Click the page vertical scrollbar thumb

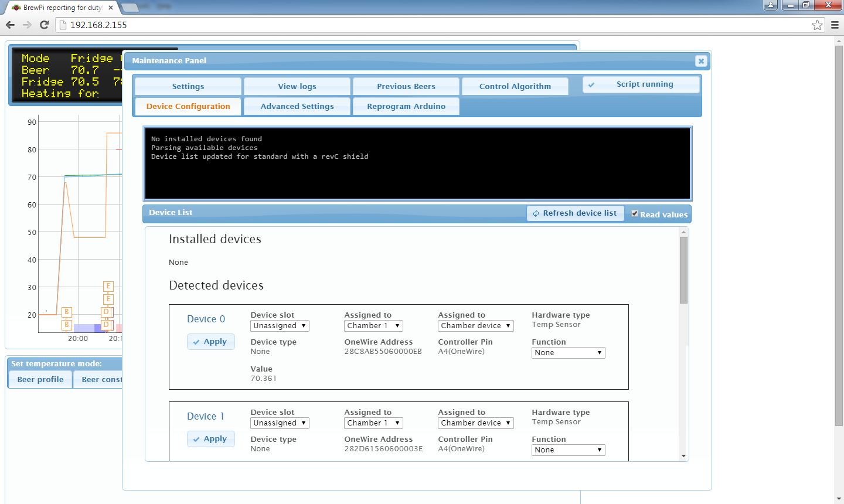pos(839,236)
